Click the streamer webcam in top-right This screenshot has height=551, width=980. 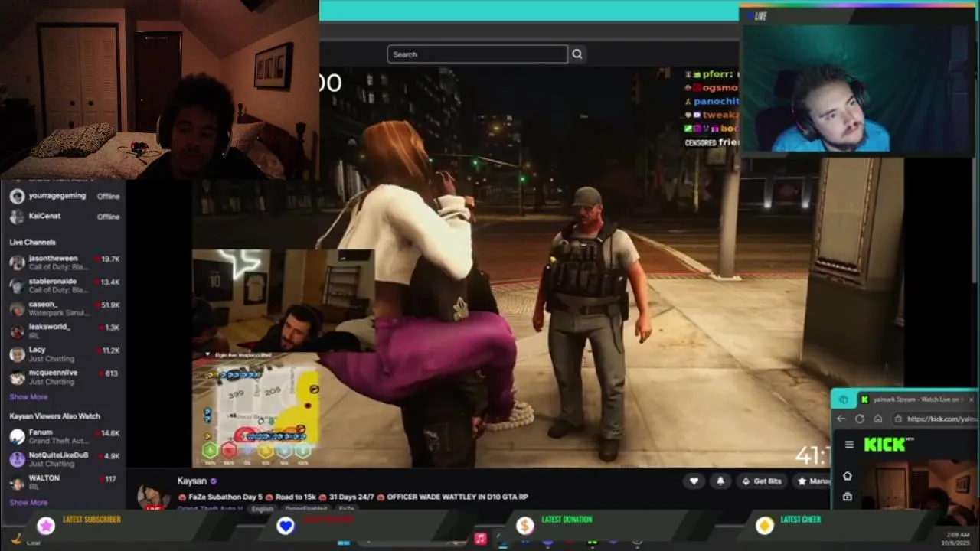(x=857, y=88)
